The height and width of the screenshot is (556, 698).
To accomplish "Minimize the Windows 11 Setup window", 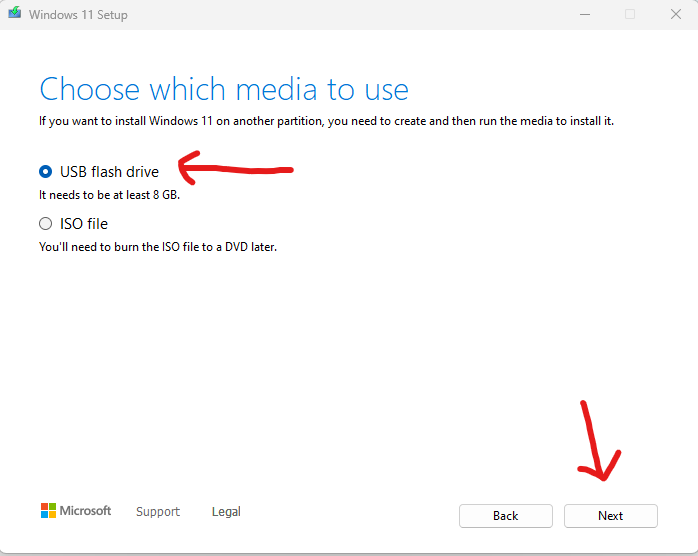I will coord(585,15).
